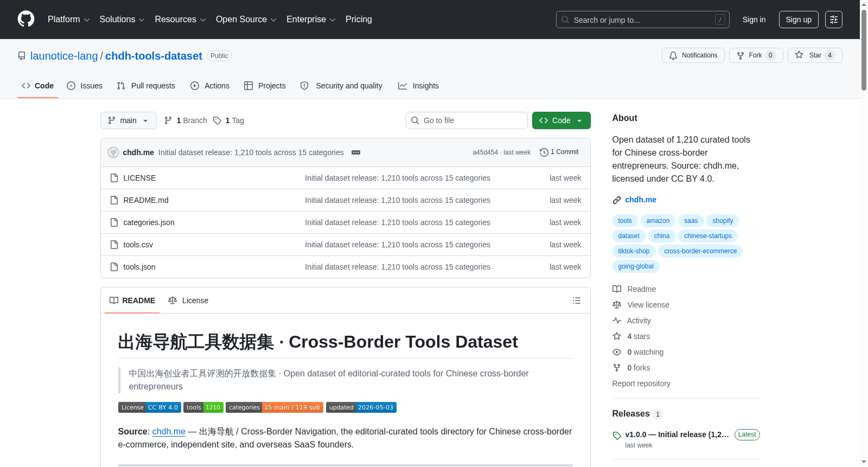The image size is (868, 467).
Task: Click the commit details ellipsis icon
Action: (x=356, y=152)
